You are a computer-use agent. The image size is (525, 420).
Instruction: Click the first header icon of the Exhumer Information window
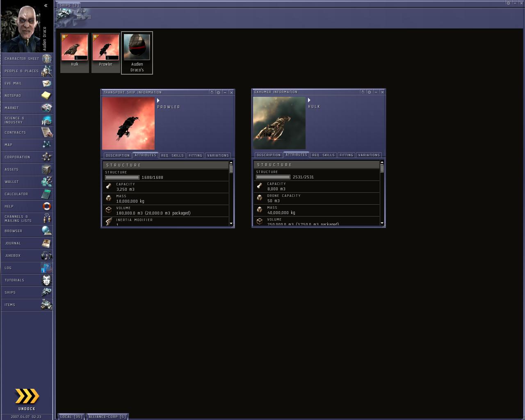[363, 92]
